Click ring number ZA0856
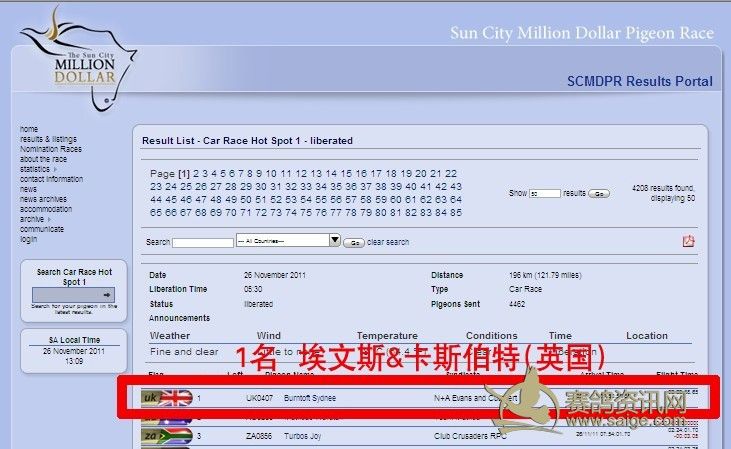 (x=259, y=436)
